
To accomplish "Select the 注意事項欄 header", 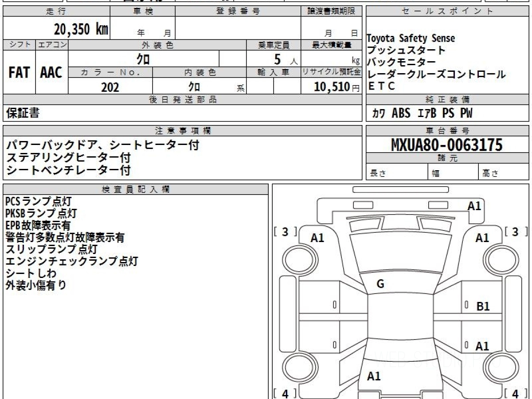I will (x=182, y=131).
